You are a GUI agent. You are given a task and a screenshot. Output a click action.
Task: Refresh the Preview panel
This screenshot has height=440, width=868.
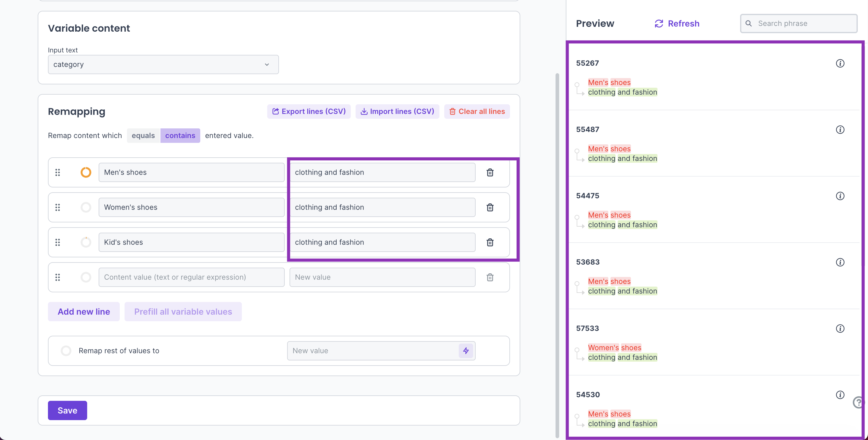pos(677,24)
